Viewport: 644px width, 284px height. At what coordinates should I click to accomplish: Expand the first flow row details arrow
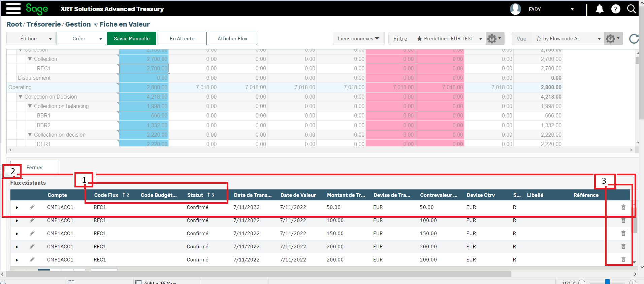tap(17, 208)
